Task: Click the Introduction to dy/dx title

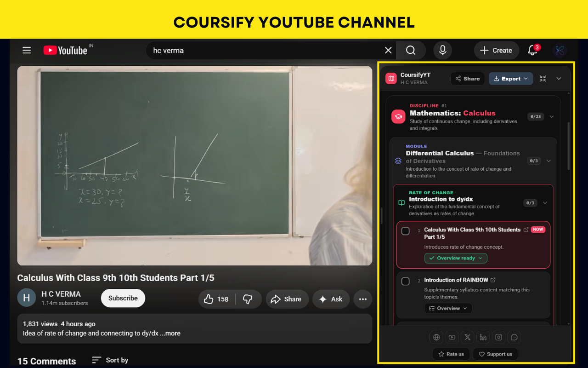Action: pos(441,199)
